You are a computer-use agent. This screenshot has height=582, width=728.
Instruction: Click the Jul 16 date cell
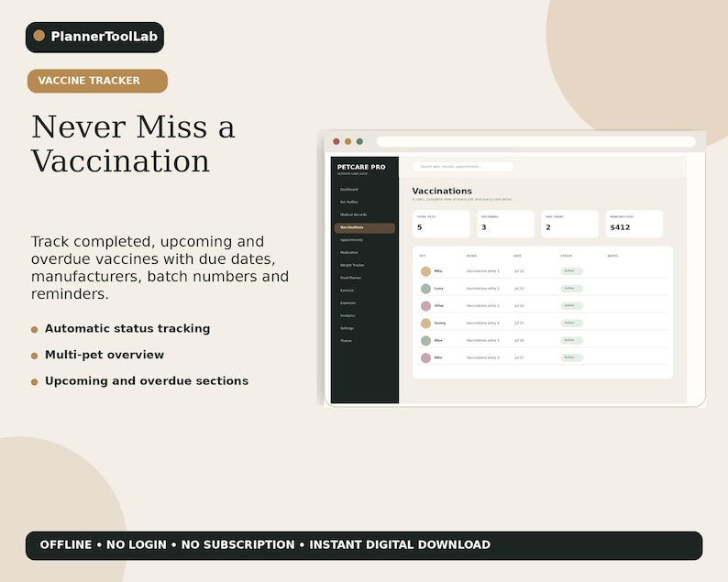[519, 341]
